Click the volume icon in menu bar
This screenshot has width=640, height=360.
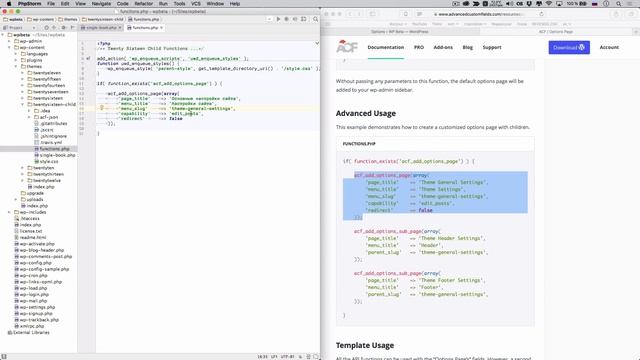[x=510, y=4]
